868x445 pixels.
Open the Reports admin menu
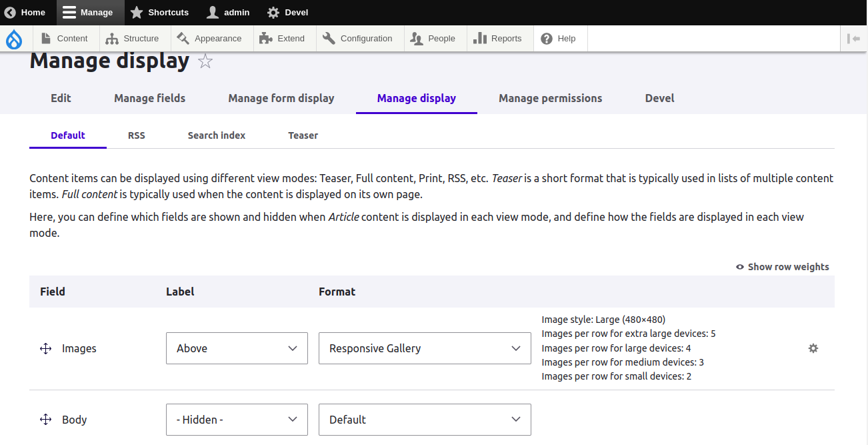pyautogui.click(x=497, y=39)
